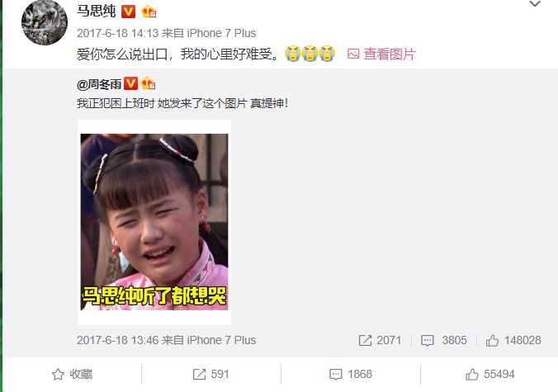Screen dimensions: 558x392
Task: Enlarge the crying girl meme image
Action: 154,222
